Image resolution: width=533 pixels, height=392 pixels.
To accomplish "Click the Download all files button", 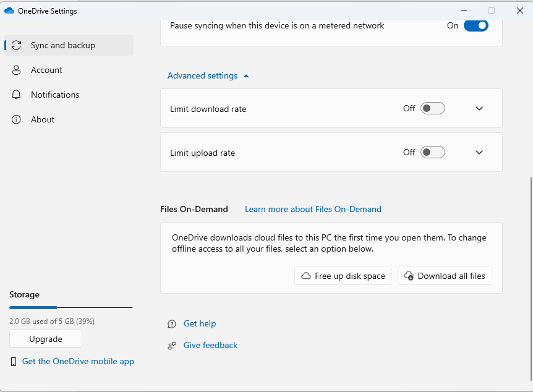I will point(445,276).
